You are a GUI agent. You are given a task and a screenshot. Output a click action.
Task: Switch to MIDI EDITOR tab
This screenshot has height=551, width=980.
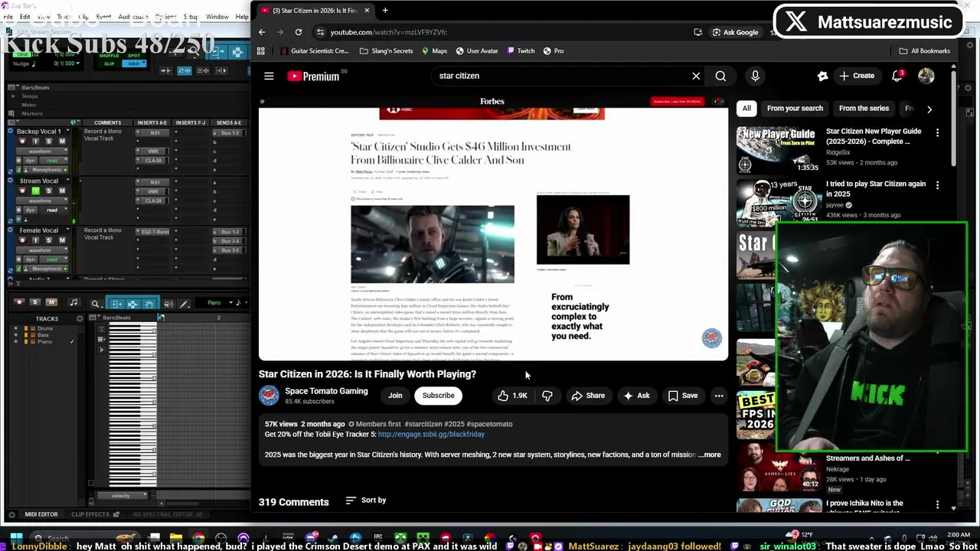[41, 514]
